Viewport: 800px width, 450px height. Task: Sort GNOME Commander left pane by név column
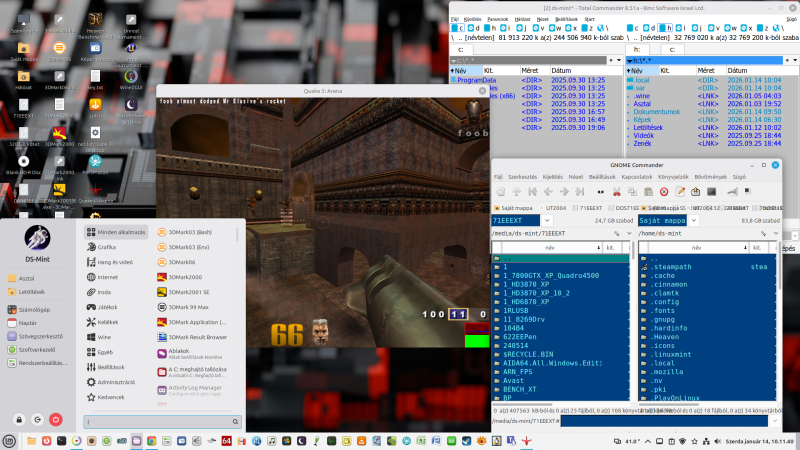[551, 247]
